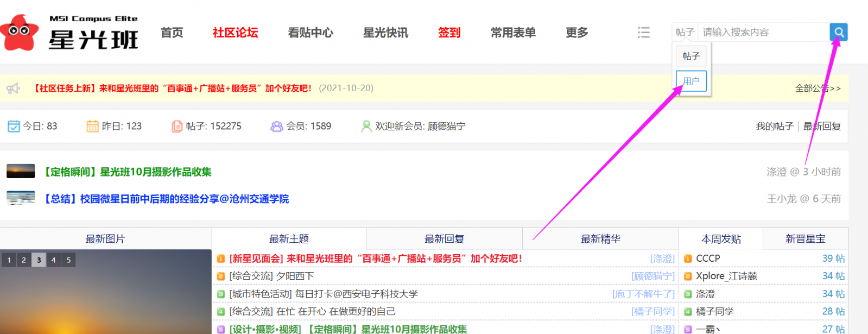Screen dimensions: 868x334
Task: Open 全部公告>> link
Action: [x=818, y=88]
